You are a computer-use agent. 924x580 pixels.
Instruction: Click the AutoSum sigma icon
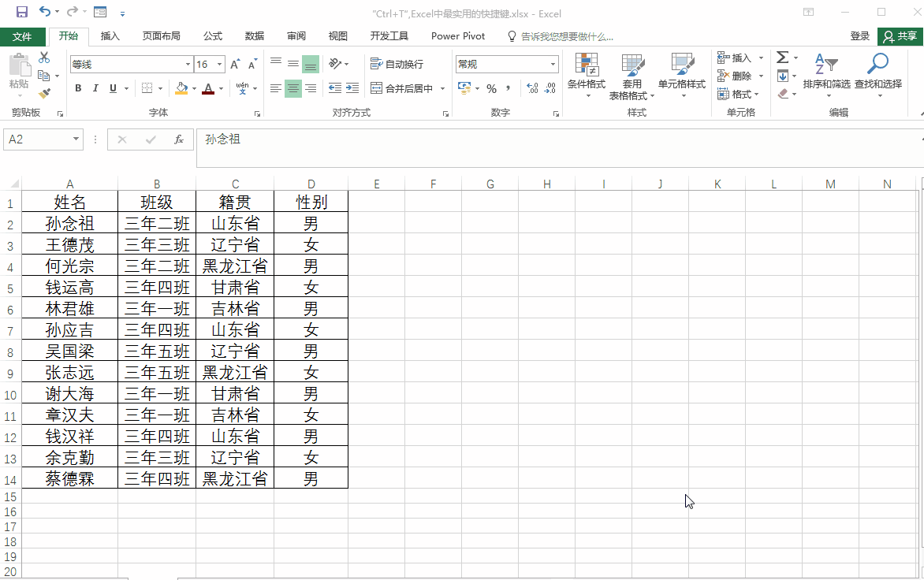(783, 57)
